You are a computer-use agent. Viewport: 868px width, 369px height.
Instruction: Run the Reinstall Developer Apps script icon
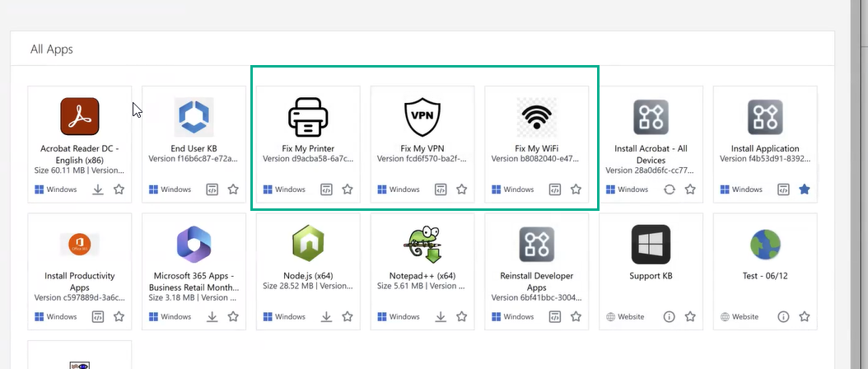point(555,317)
